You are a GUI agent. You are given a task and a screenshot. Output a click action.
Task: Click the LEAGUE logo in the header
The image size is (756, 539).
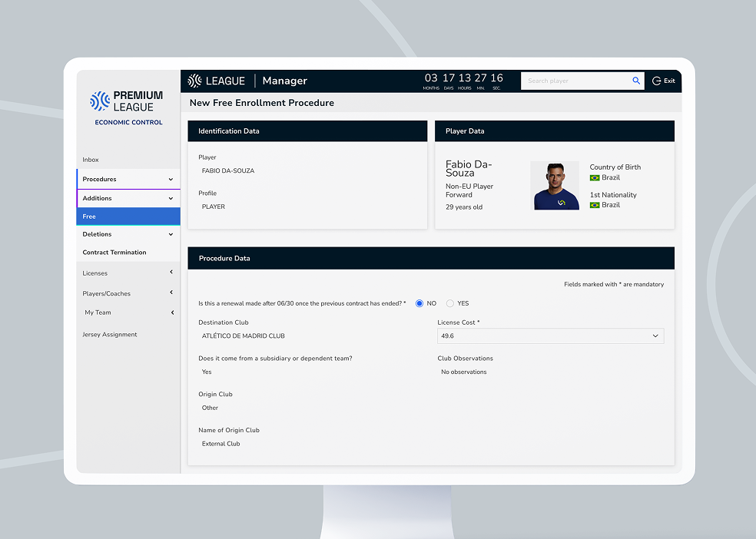pos(217,81)
